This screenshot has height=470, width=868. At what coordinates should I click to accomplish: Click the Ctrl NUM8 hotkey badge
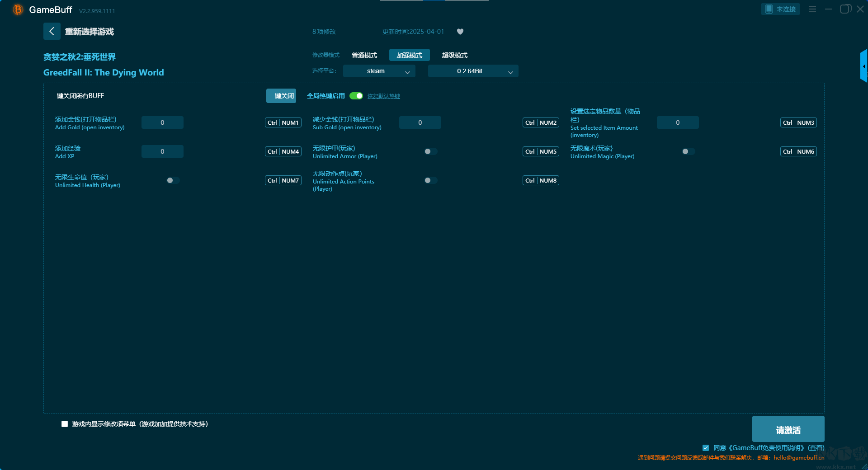coord(541,180)
